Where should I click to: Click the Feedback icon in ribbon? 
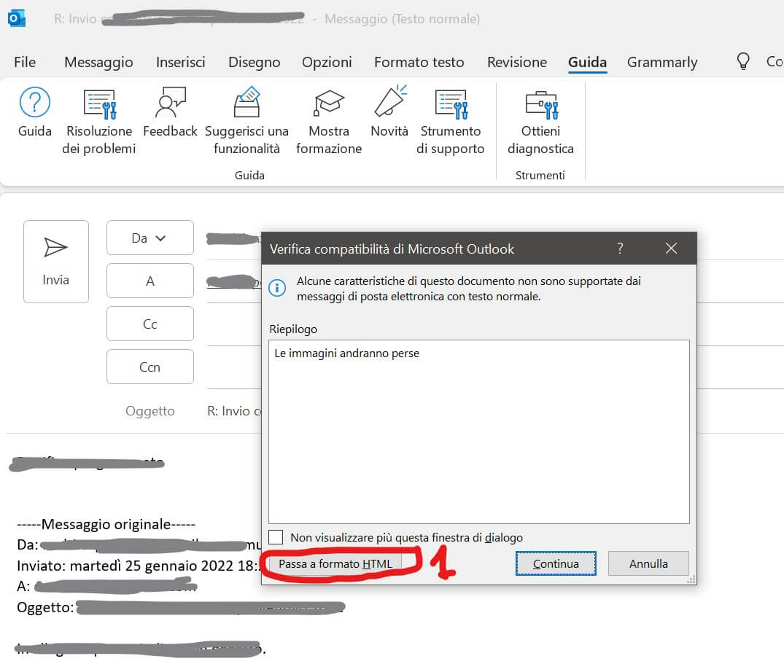pyautogui.click(x=170, y=103)
